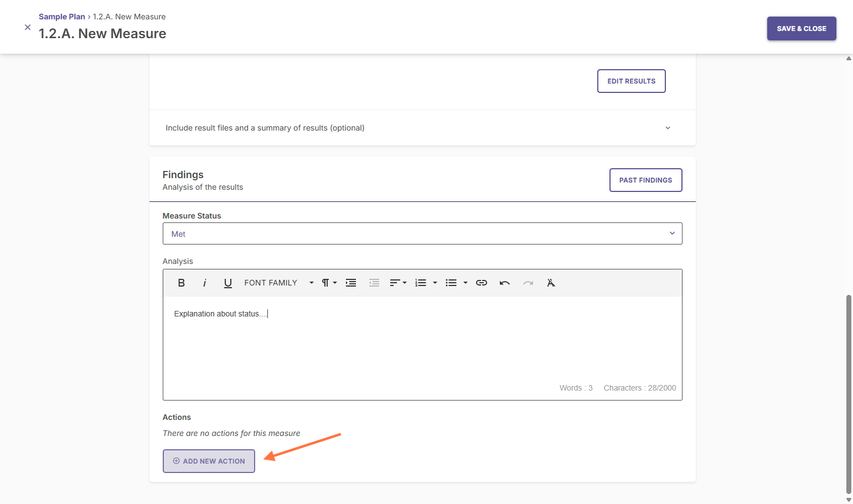Open the Measure Status dropdown showing Met
This screenshot has width=853, height=504.
point(422,233)
